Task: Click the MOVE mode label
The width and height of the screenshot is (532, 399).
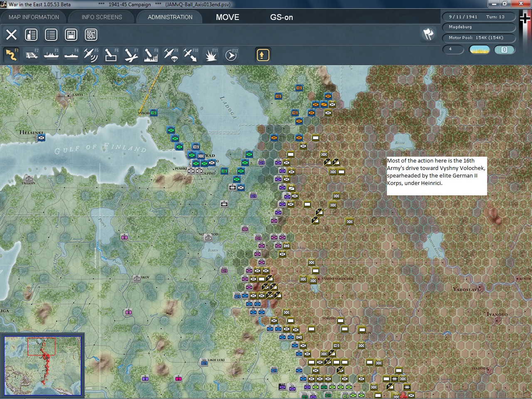Action: coord(228,17)
